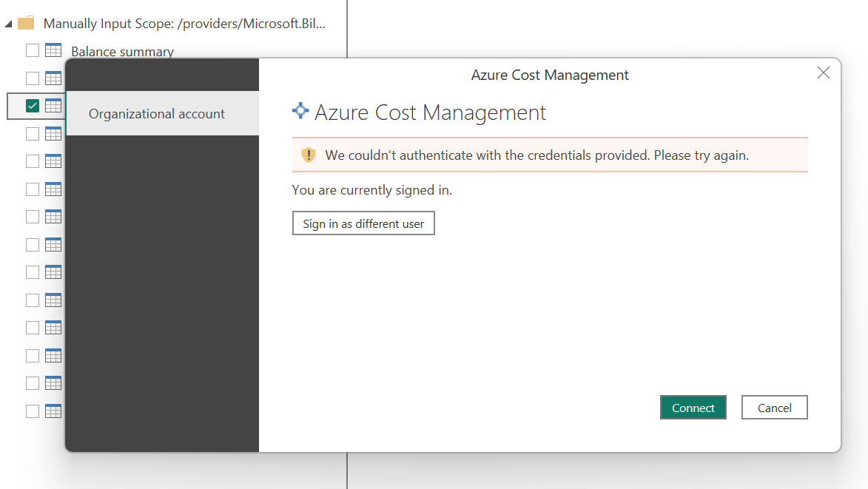868x489 pixels.
Task: Click the Balance summary table icon
Action: pos(53,50)
